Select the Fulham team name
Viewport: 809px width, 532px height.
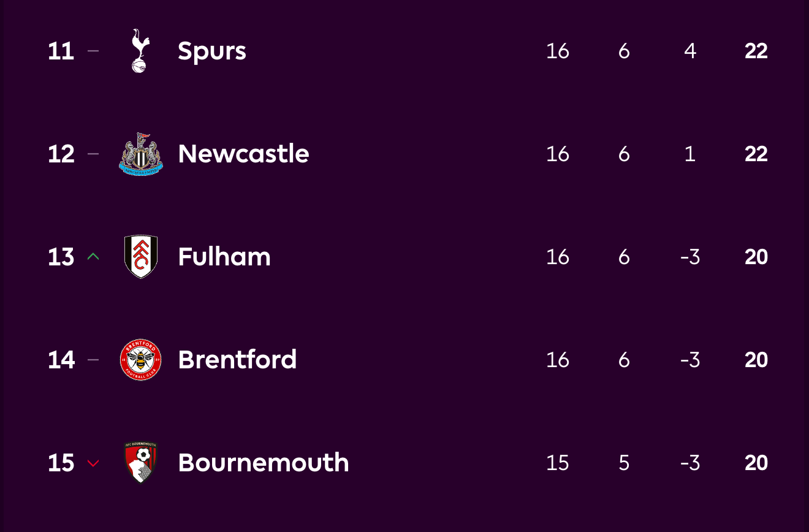click(x=224, y=257)
